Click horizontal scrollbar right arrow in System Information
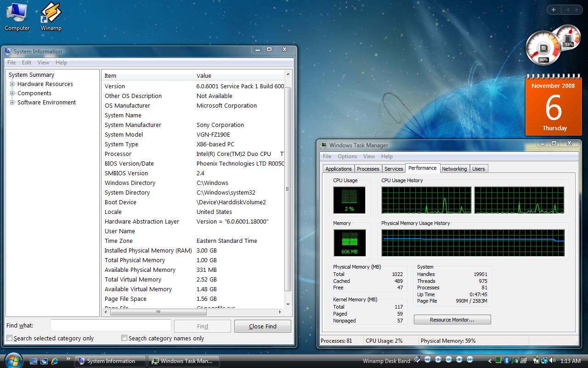Screen dimensions: 588x368 (281, 312)
